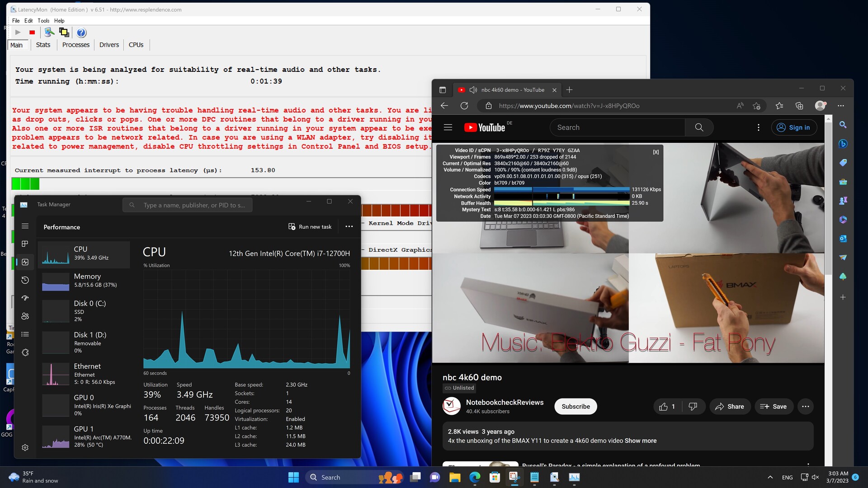Dislike the nbc 4k60 demo video
The width and height of the screenshot is (868, 488).
coord(693,407)
